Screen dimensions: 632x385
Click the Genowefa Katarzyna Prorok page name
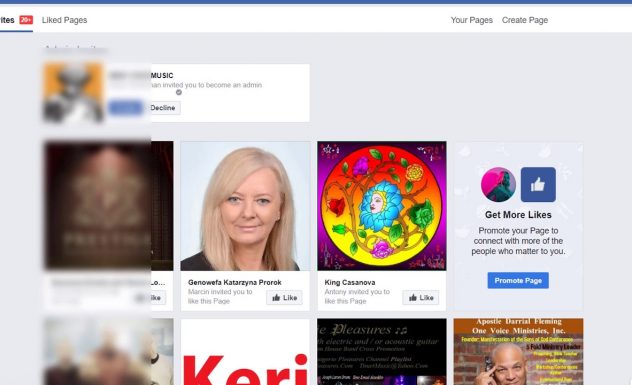coord(235,282)
